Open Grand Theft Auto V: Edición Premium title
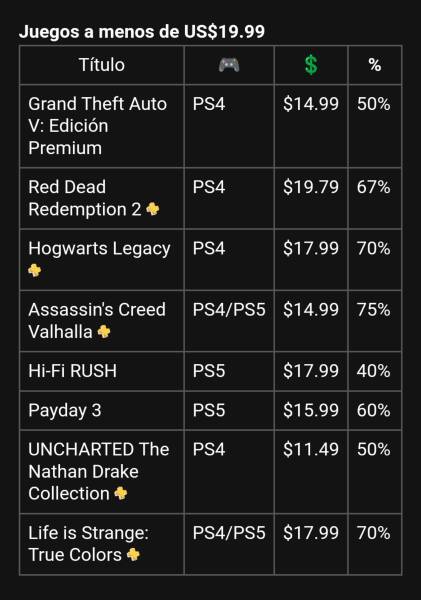Image resolution: width=421 pixels, height=600 pixels. 98,126
